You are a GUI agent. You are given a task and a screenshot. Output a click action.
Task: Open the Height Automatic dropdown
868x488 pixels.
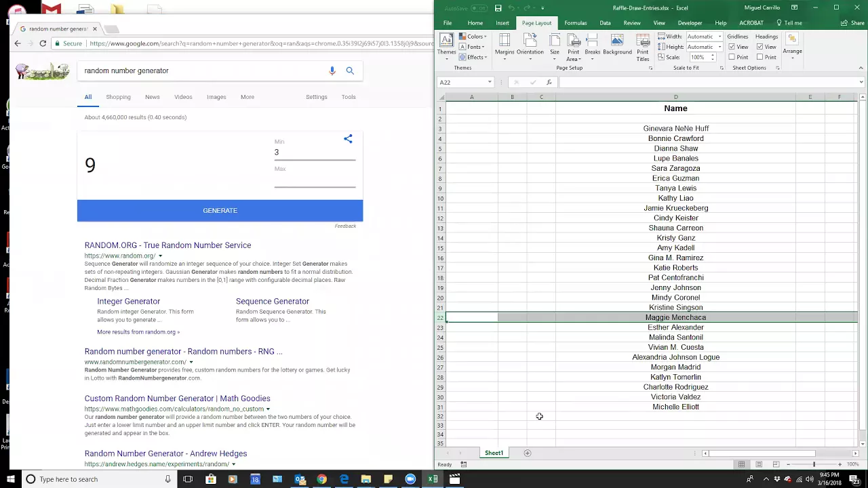tap(719, 47)
